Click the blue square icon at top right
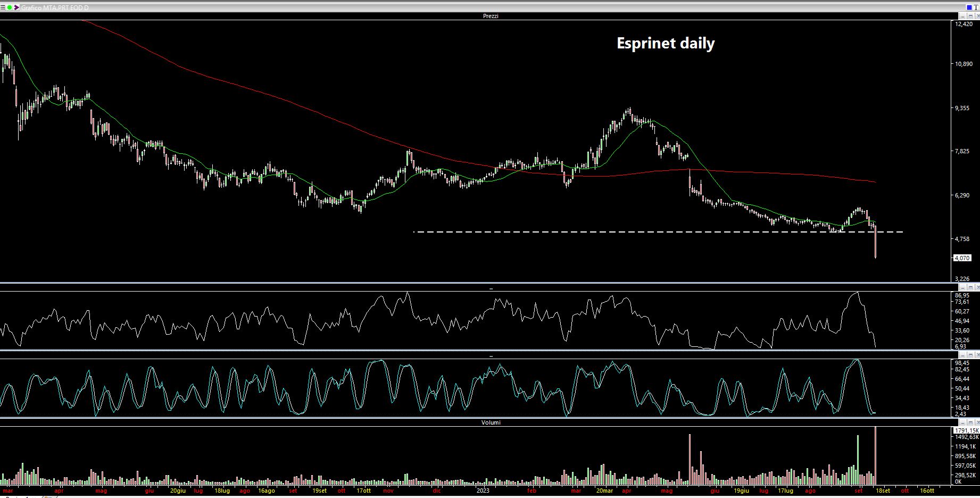980x498 pixels. (x=969, y=7)
